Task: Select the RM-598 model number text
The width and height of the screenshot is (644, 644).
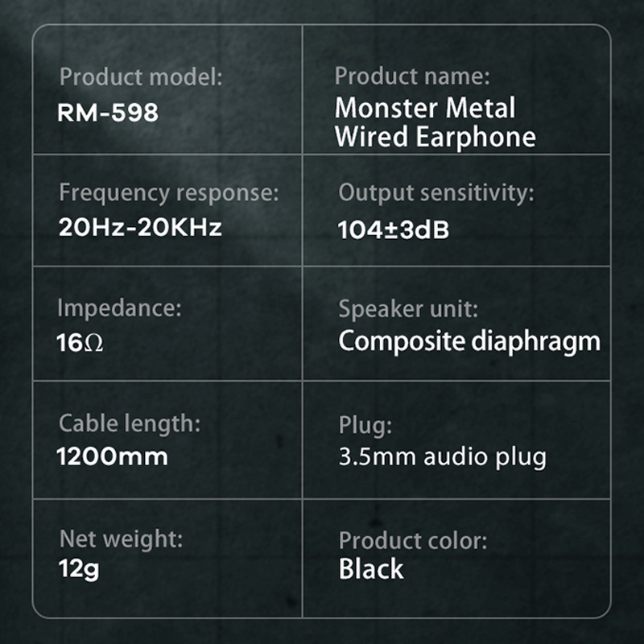Action: pos(108,112)
